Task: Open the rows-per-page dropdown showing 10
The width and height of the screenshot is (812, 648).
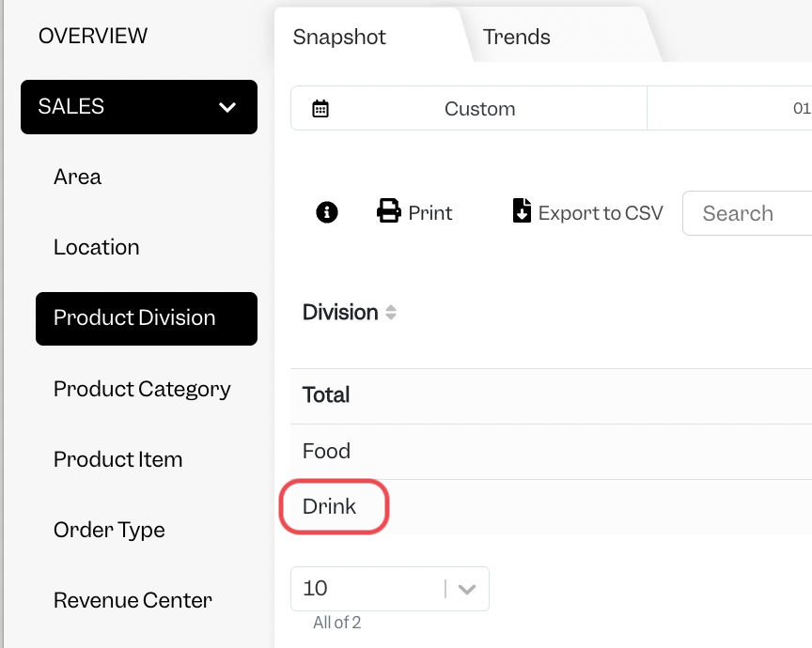Action: 390,589
